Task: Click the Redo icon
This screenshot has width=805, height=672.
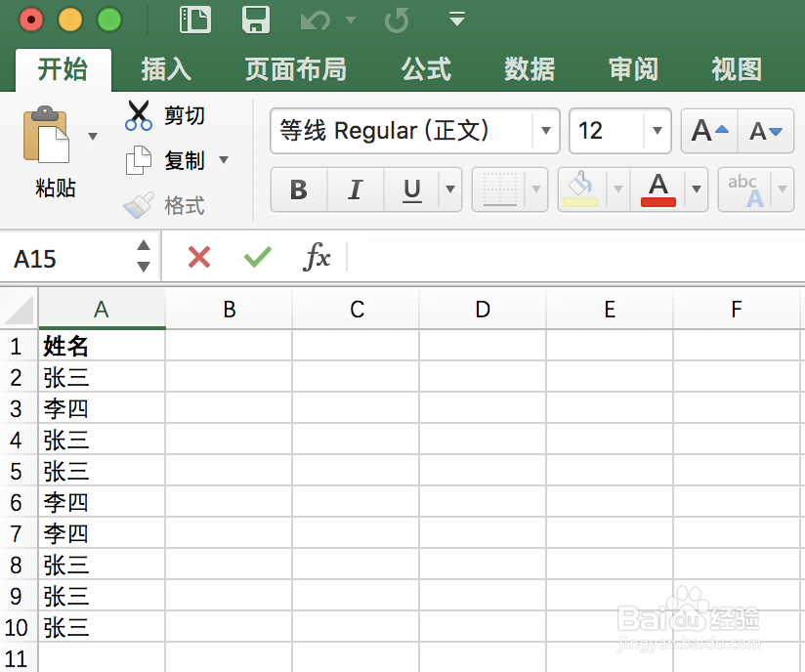Action: 397,21
